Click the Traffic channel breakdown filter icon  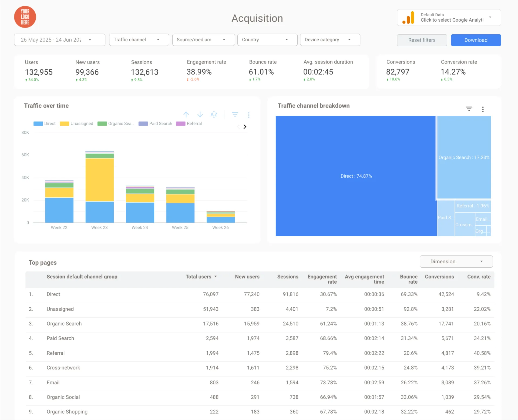(469, 109)
